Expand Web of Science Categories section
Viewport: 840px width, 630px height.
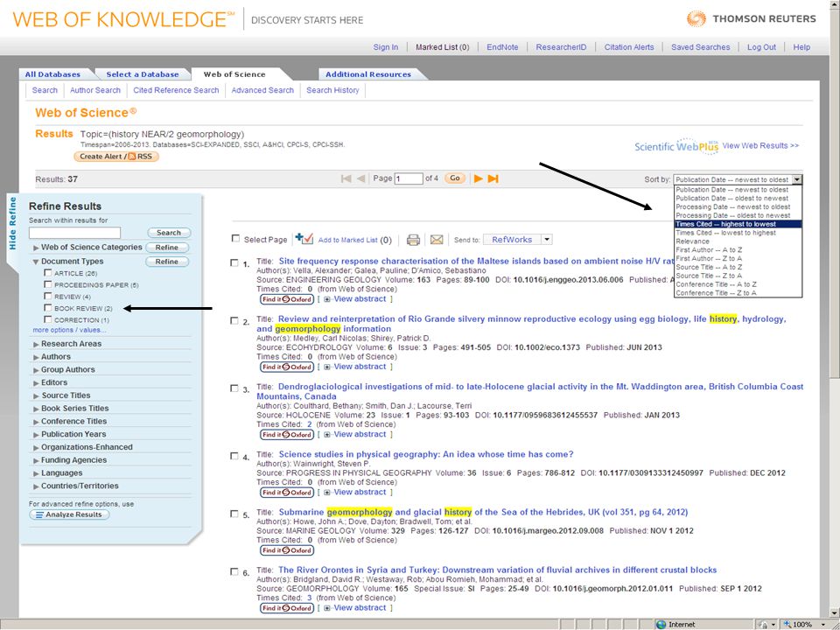pos(36,248)
